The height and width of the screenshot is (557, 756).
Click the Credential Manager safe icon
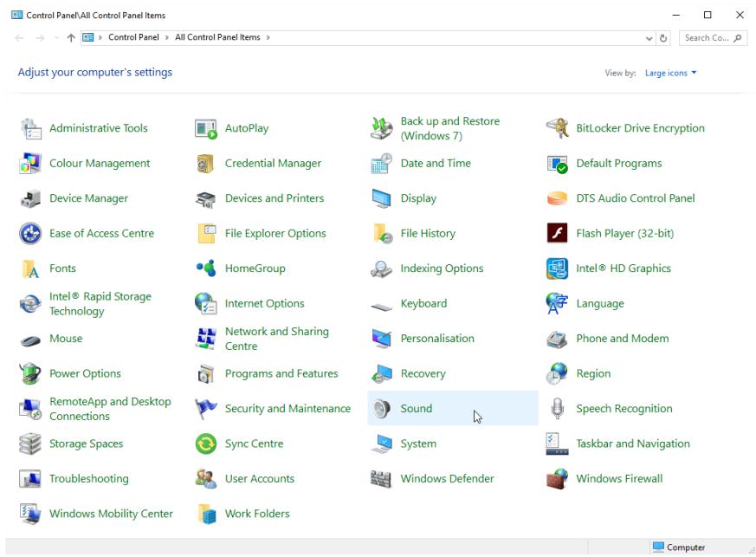click(x=206, y=164)
